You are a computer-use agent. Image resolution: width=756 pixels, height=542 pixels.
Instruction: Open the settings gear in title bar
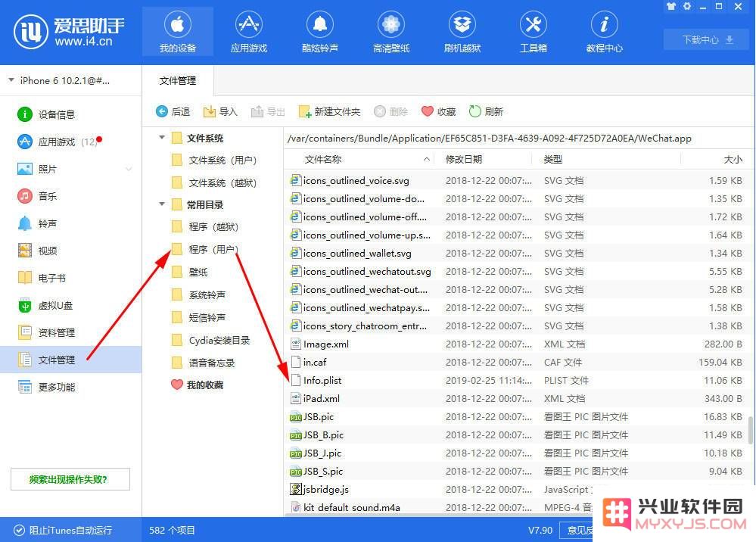687,7
